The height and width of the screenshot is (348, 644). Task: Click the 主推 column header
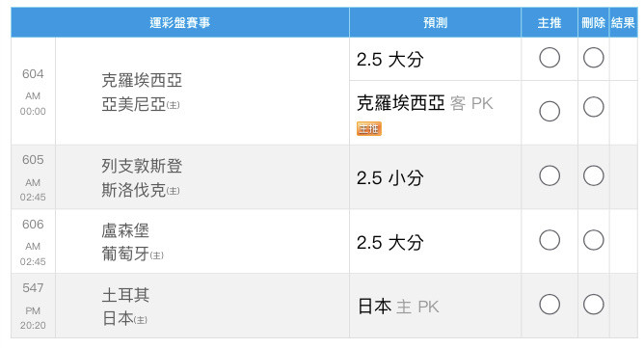coord(550,22)
